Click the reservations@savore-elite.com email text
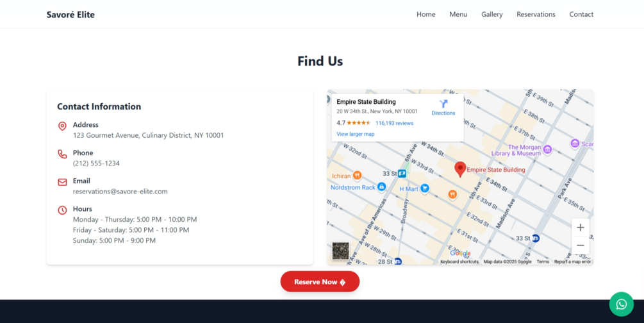The width and height of the screenshot is (644, 323). point(120,191)
